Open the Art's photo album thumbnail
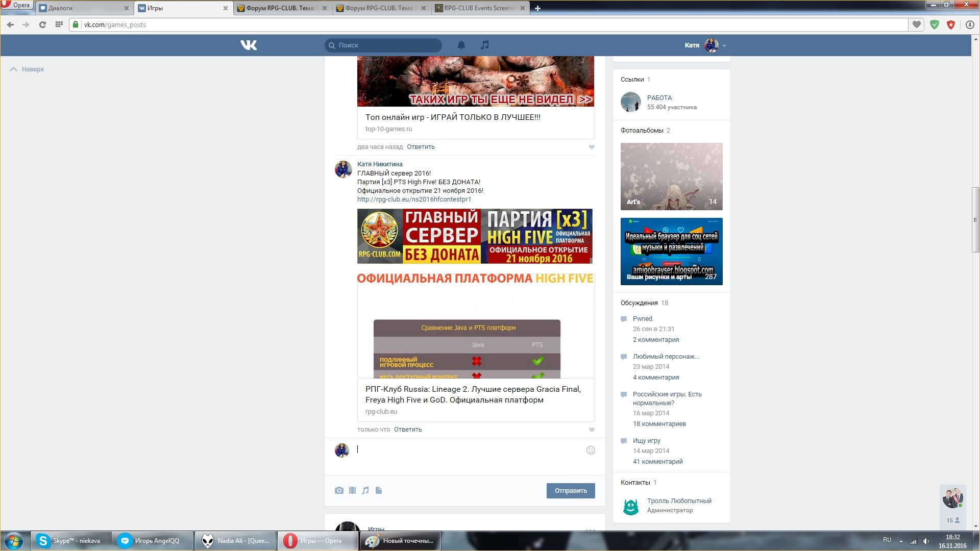 (671, 176)
